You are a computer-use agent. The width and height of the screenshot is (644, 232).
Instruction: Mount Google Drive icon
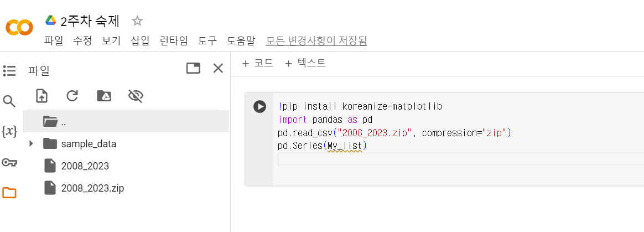click(104, 96)
